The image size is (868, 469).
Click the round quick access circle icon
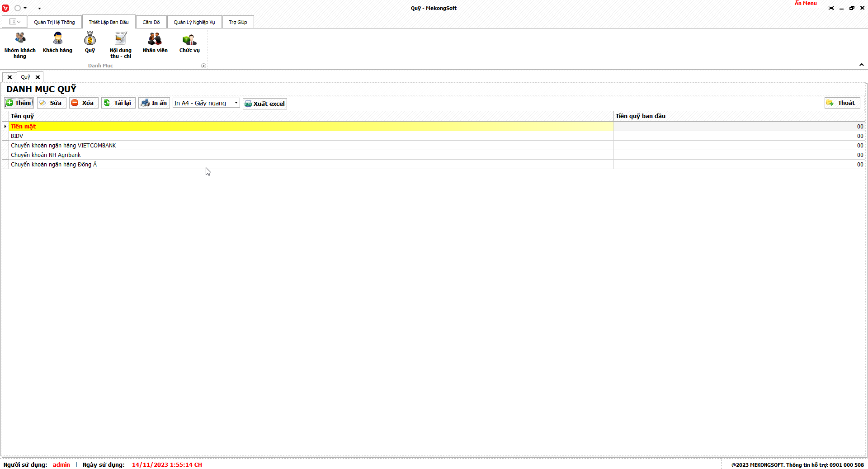pyautogui.click(x=18, y=8)
